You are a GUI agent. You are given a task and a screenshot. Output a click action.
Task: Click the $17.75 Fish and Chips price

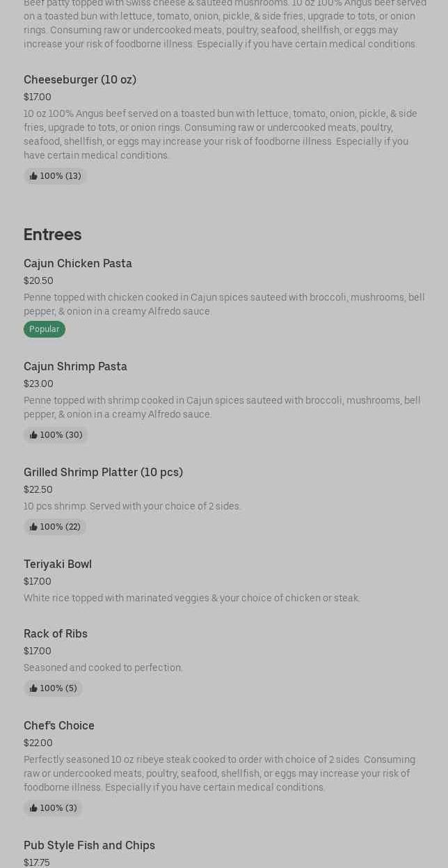(37, 862)
